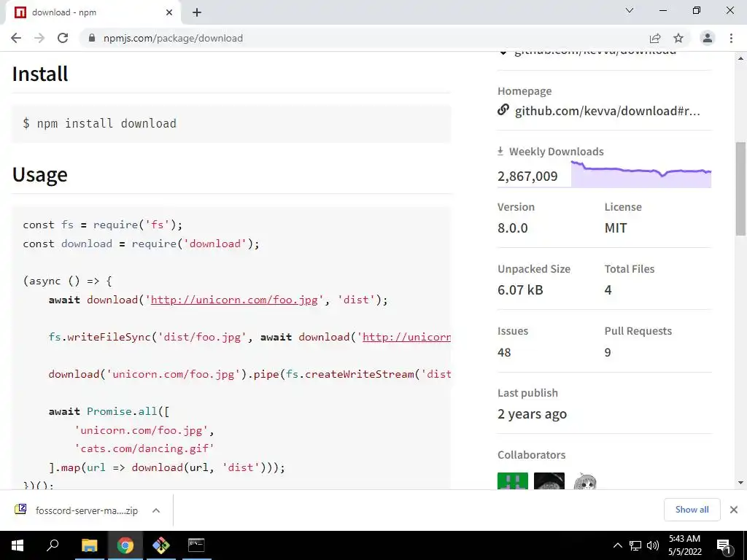Expand options for the downloaded zip
747x560 pixels.
point(156,510)
